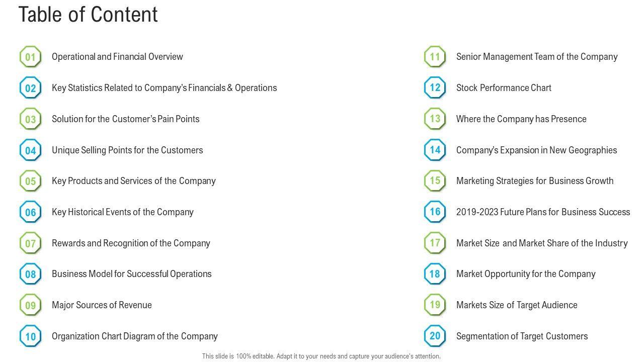Click the green octagon badge numbered 01
Viewport: 644px width, 362px height.
click(x=31, y=57)
